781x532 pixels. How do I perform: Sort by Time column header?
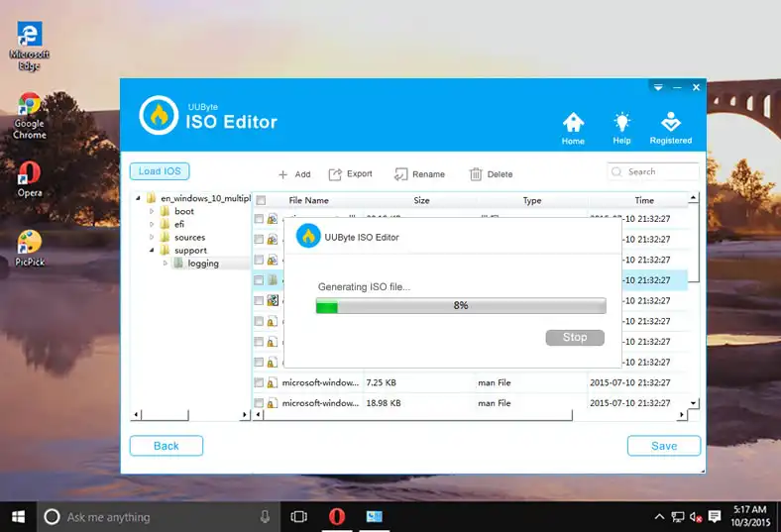coord(644,200)
